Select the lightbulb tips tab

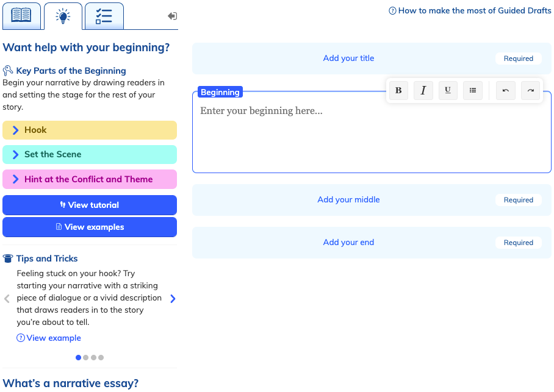63,16
